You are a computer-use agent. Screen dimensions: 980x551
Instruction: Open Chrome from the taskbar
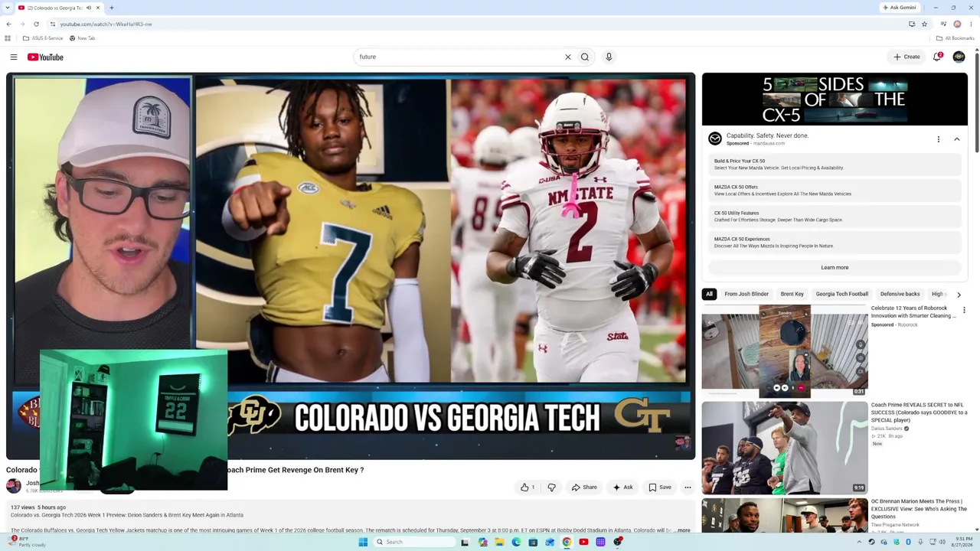[567, 542]
